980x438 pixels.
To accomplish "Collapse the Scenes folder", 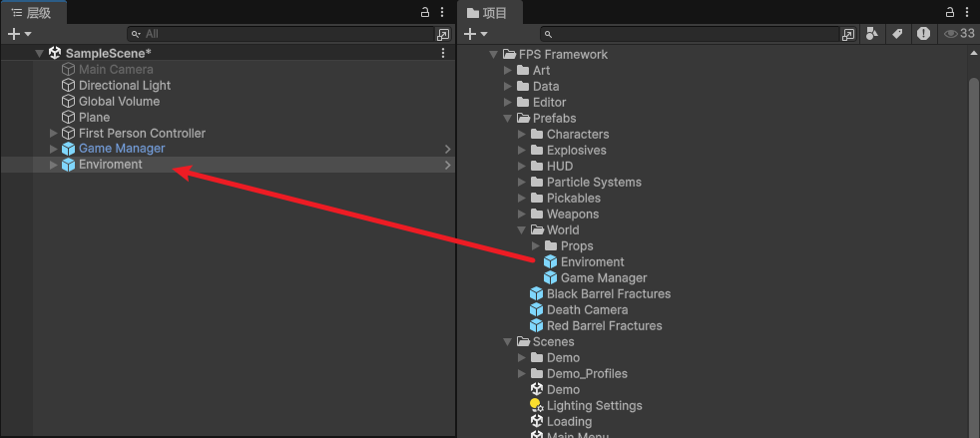I will [x=508, y=342].
